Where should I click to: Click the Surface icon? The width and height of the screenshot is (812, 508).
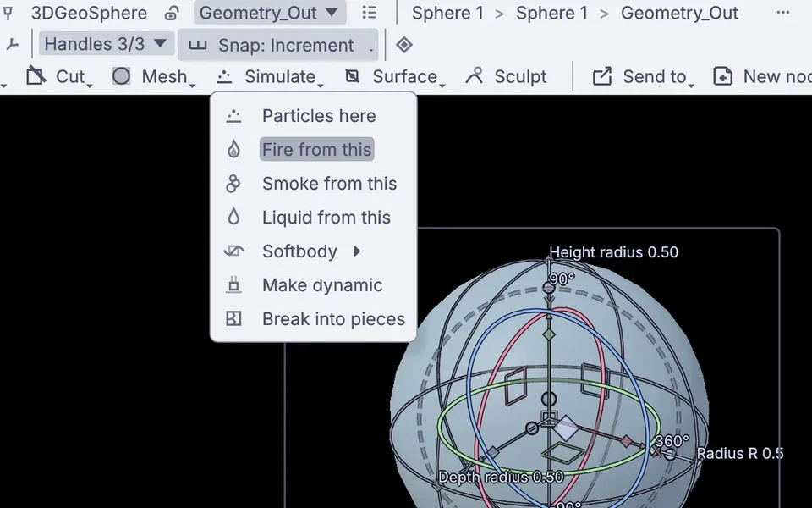click(352, 76)
